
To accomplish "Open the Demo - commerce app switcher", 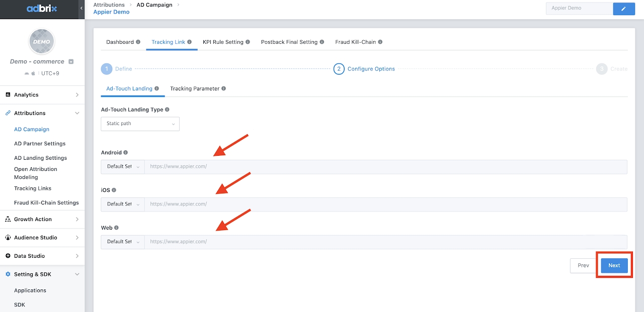I will (x=71, y=62).
